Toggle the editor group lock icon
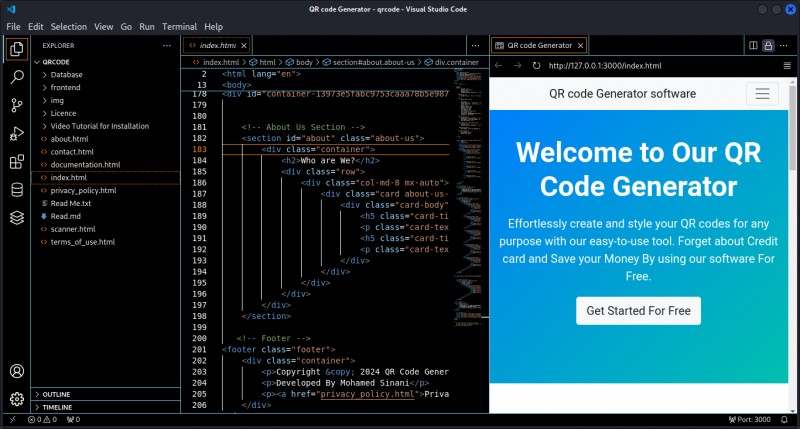The width and height of the screenshot is (800, 429). 768,45
